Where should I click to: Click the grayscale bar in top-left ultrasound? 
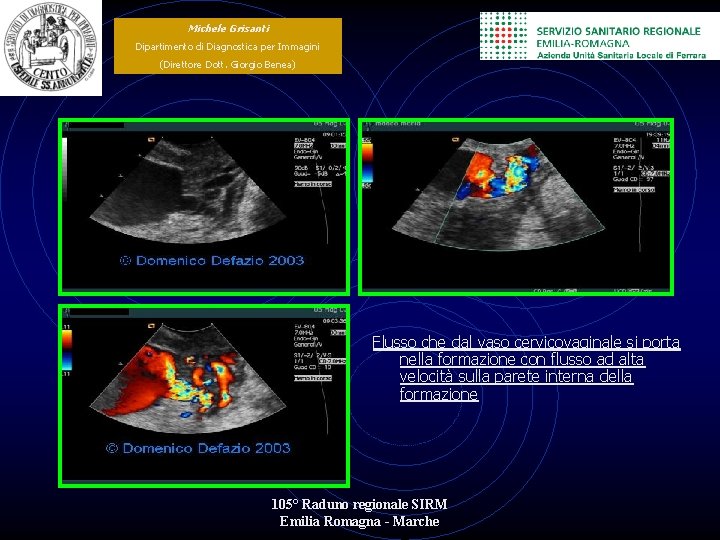point(65,168)
